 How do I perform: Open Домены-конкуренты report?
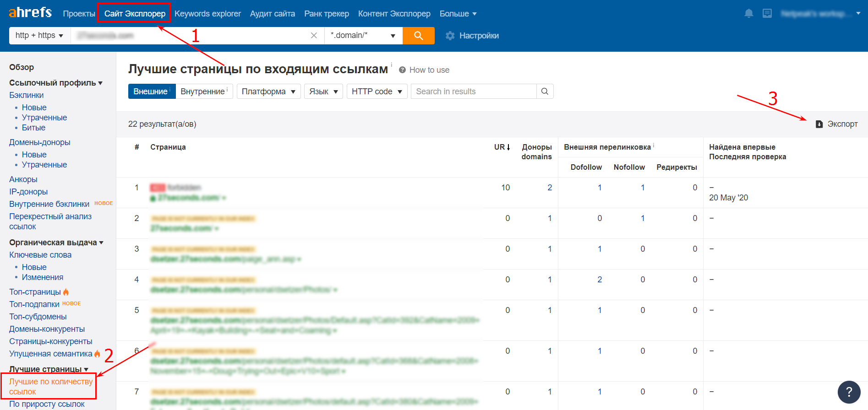(x=47, y=329)
